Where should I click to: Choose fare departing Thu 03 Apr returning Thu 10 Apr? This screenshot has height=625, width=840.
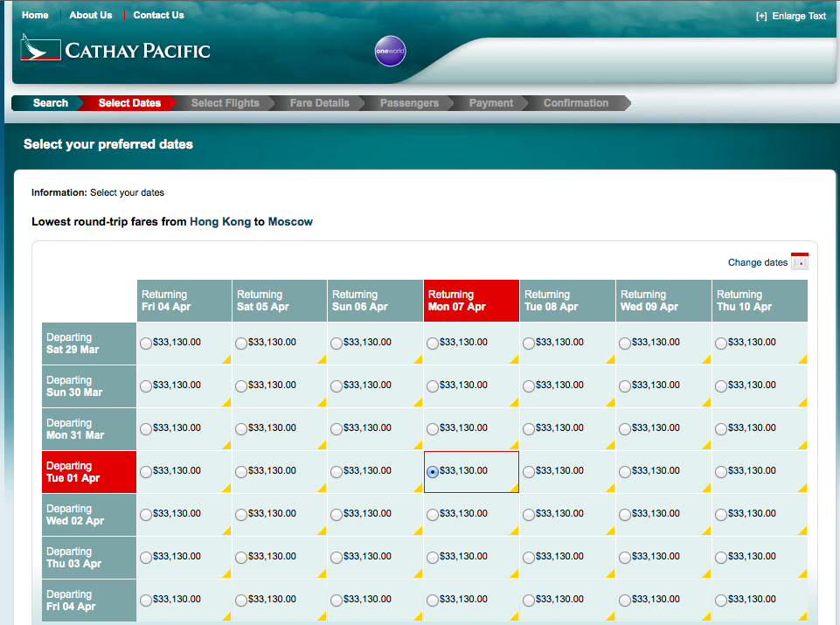coord(721,558)
